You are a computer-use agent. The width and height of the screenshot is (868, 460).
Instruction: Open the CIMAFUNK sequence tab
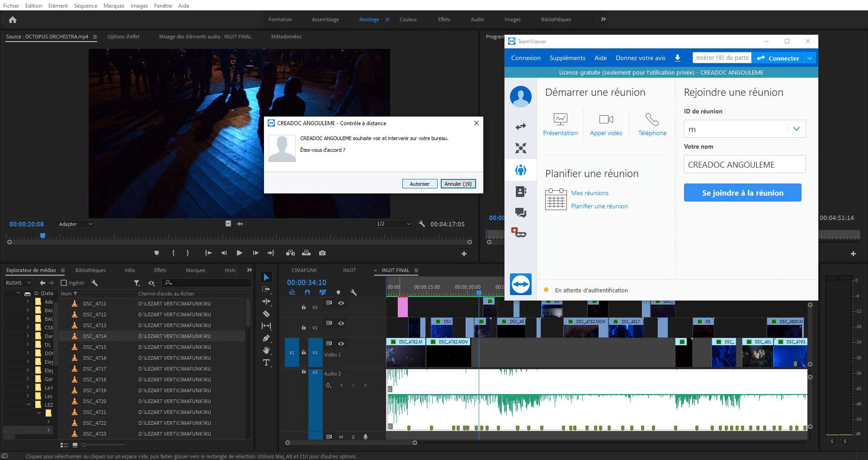(304, 270)
